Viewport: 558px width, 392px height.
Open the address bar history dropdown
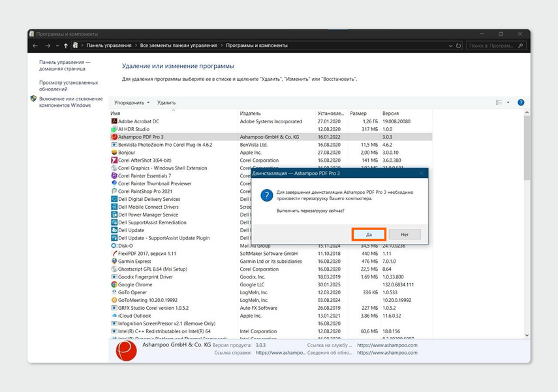tap(450, 46)
